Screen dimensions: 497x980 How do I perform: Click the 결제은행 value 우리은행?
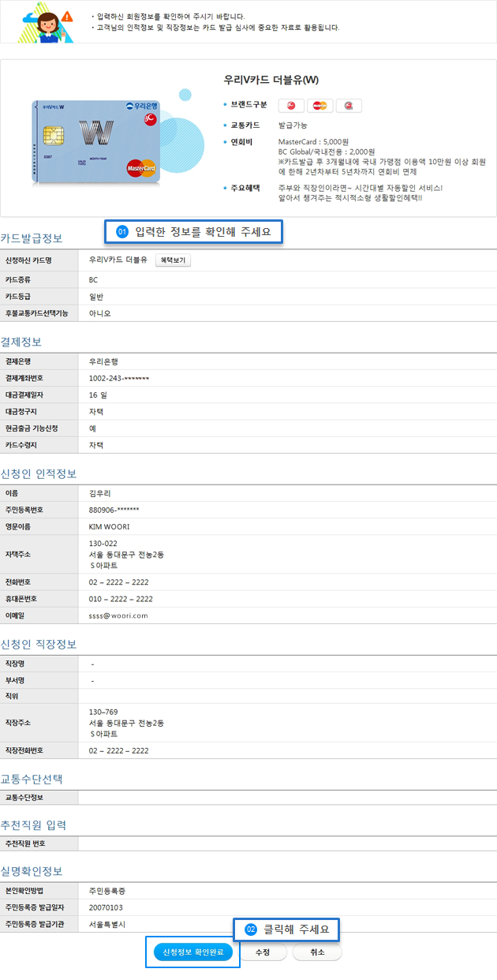coord(103,361)
